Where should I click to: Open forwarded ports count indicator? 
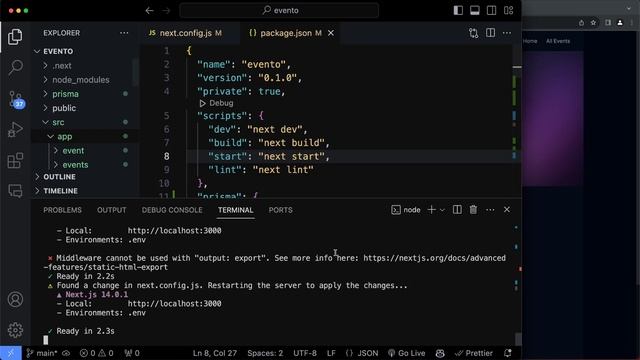[x=132, y=353]
